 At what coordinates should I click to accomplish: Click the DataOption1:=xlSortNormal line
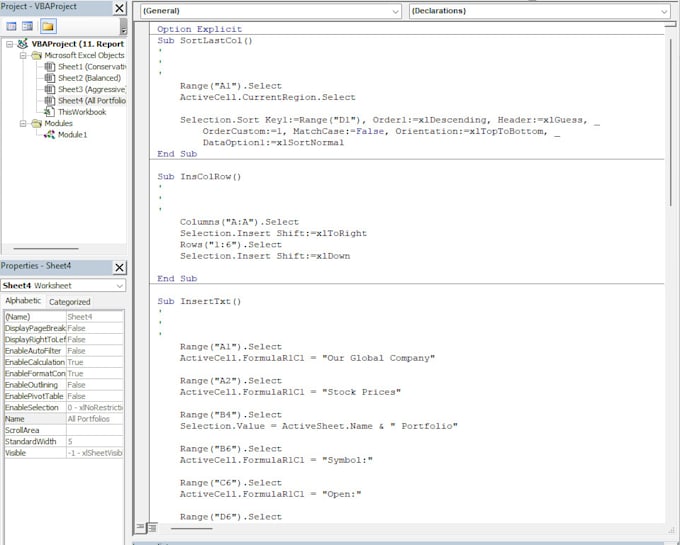[273, 143]
